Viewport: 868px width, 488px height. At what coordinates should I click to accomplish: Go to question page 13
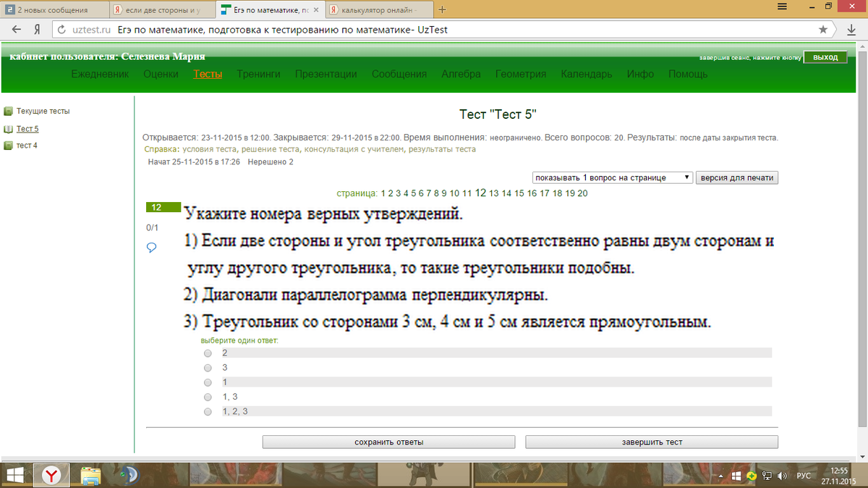pos(494,193)
